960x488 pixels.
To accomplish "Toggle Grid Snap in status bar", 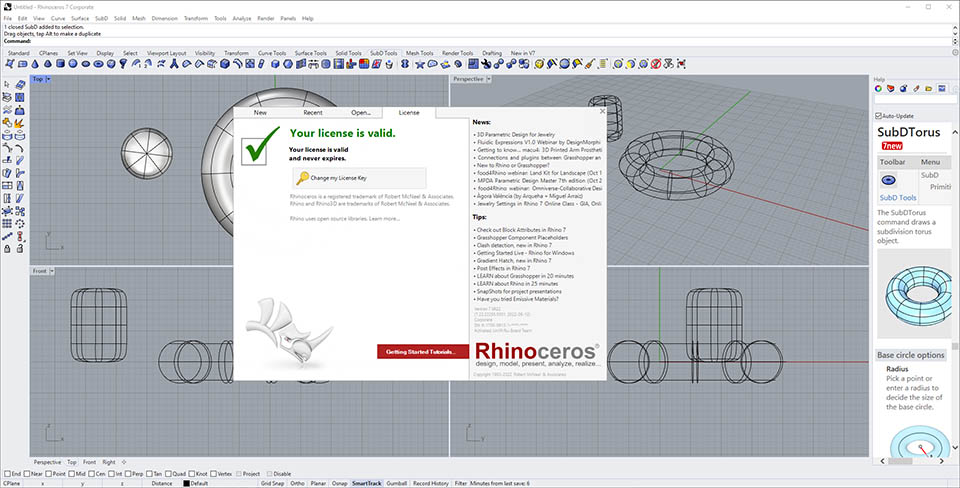I will click(272, 483).
